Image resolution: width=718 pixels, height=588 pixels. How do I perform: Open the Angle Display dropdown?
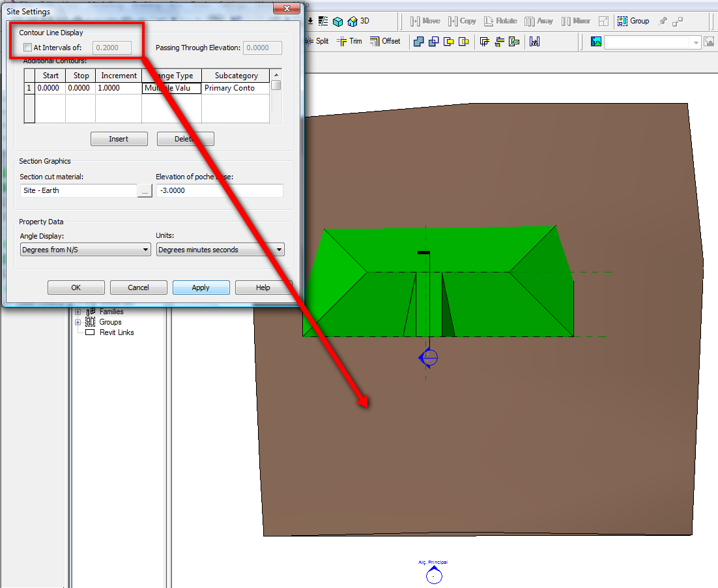click(85, 250)
